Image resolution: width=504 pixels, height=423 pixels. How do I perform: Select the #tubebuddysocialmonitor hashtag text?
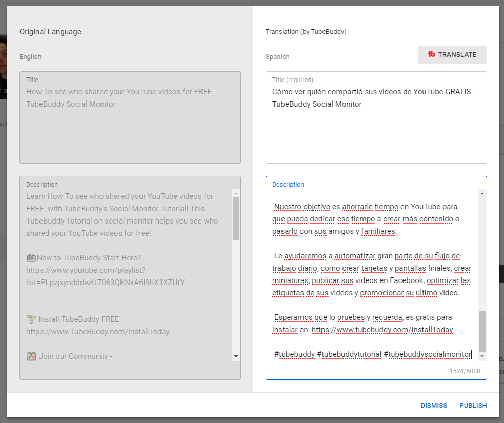(427, 354)
